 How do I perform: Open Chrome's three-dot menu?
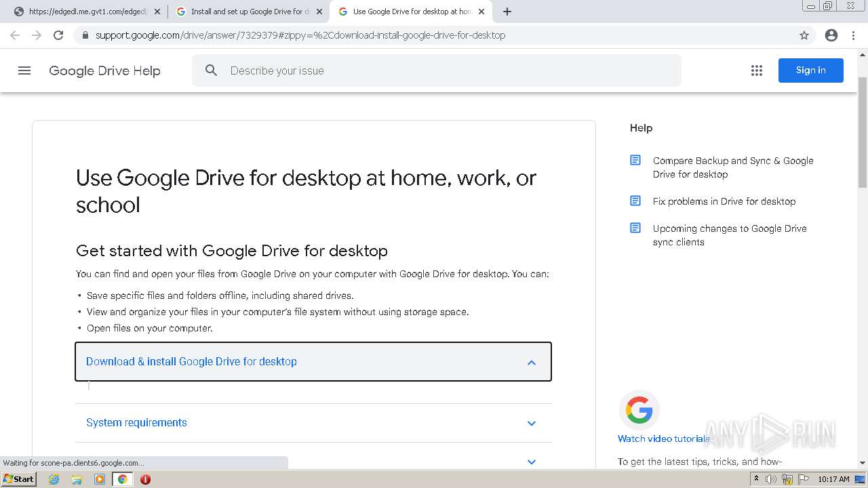(854, 35)
